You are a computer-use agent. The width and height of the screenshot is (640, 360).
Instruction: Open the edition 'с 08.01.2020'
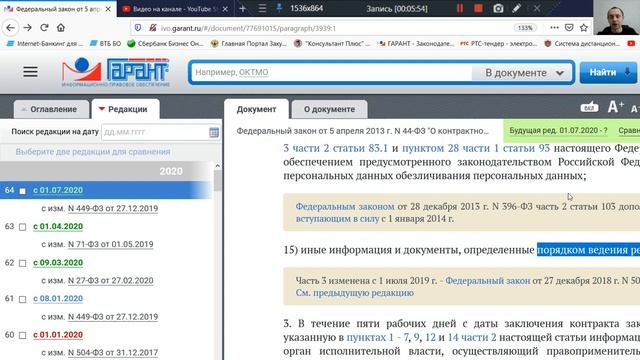(58, 298)
